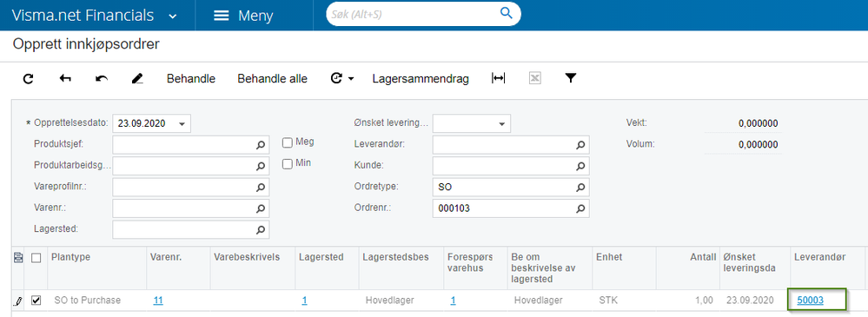Open lookup for Produktsjef field

(260, 145)
